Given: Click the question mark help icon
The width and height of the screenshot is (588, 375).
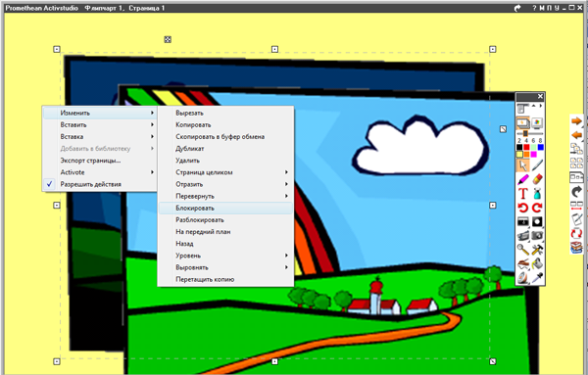Looking at the screenshot, I should coord(534,8).
